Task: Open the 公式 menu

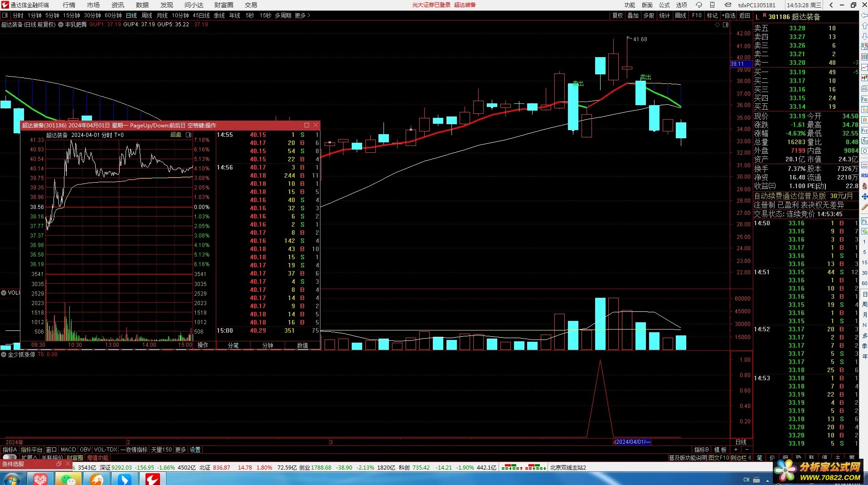Action: (x=664, y=5)
